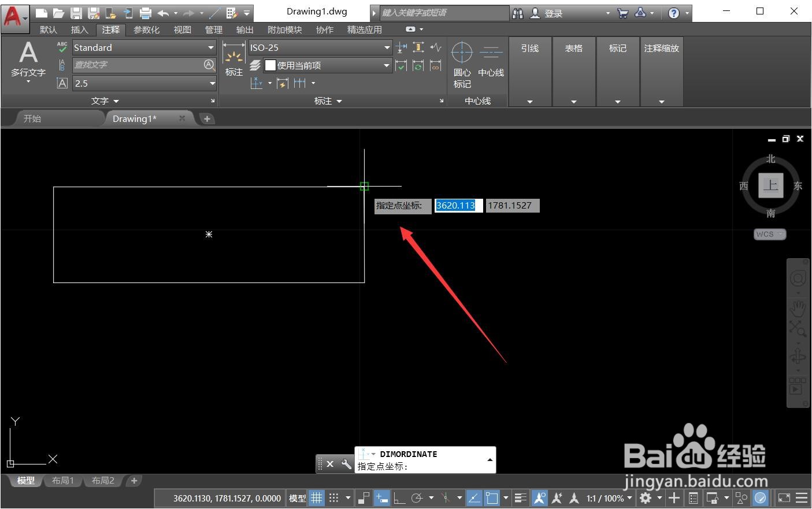Click the Centerline (中心线) tool
The height and width of the screenshot is (509, 812).
click(x=491, y=60)
